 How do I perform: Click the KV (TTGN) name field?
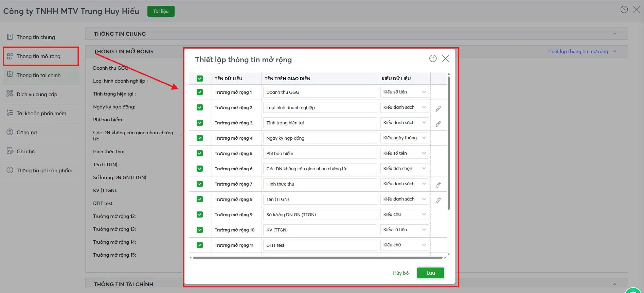pos(320,230)
